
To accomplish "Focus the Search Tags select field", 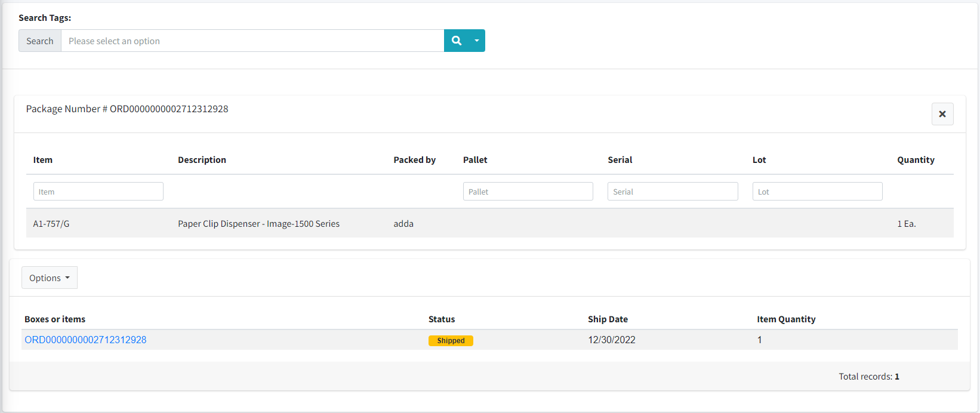I will pos(252,41).
